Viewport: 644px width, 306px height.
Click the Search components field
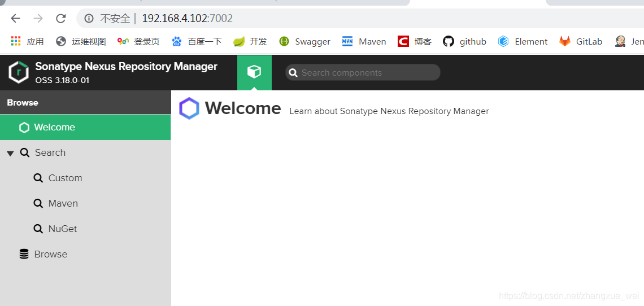pos(363,73)
